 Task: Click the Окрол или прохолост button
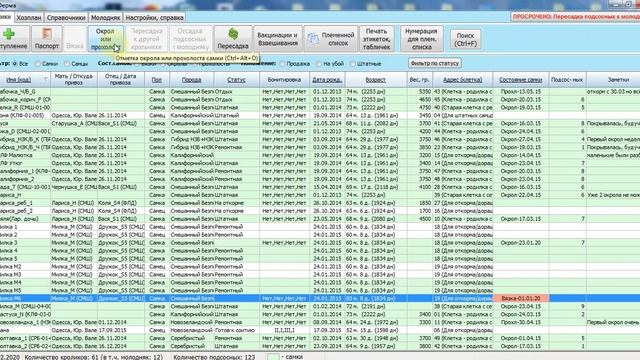(105, 39)
